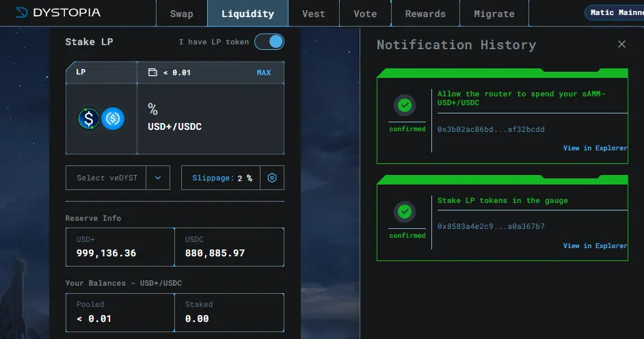The width and height of the screenshot is (644, 339).
Task: View Stake LP transaction in Explorer
Action: pos(595,245)
